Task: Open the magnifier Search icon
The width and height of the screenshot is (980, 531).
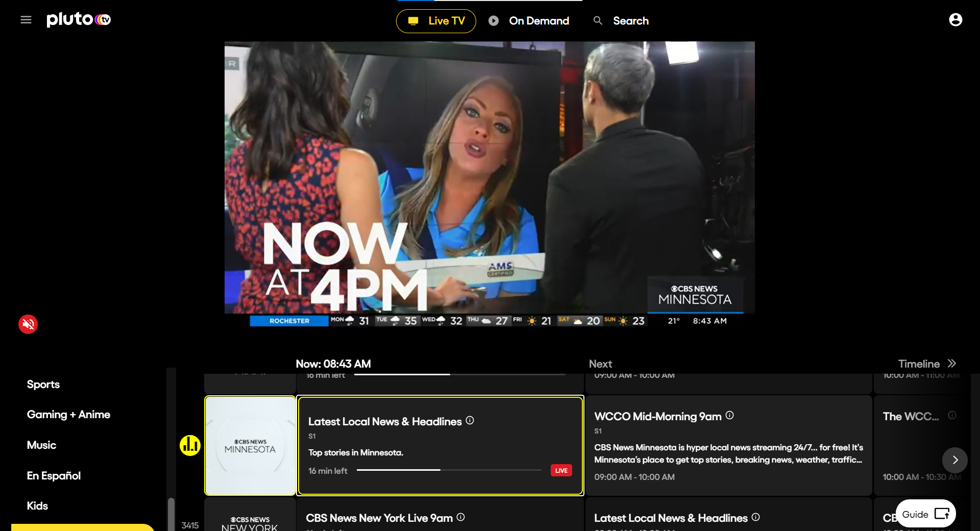Action: point(598,21)
